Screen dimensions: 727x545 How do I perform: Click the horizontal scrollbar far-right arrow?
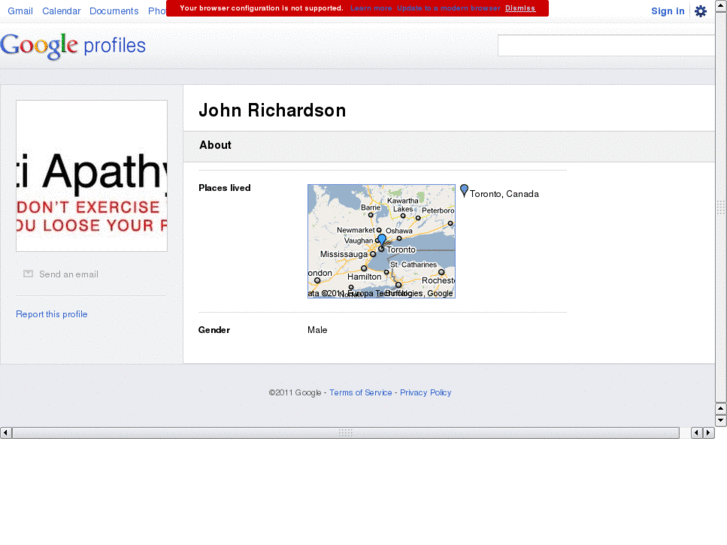[708, 433]
